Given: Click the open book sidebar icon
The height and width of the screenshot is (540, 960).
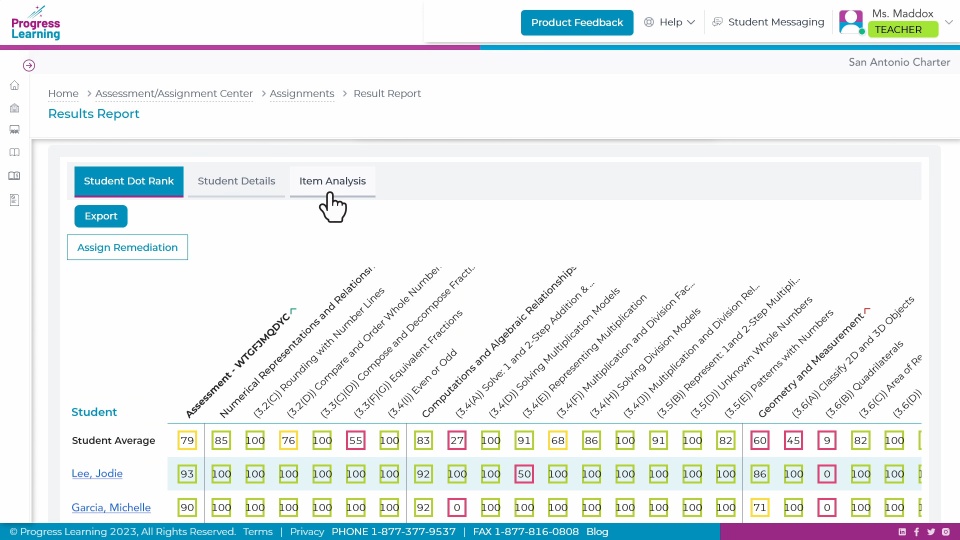Looking at the screenshot, I should [x=14, y=153].
